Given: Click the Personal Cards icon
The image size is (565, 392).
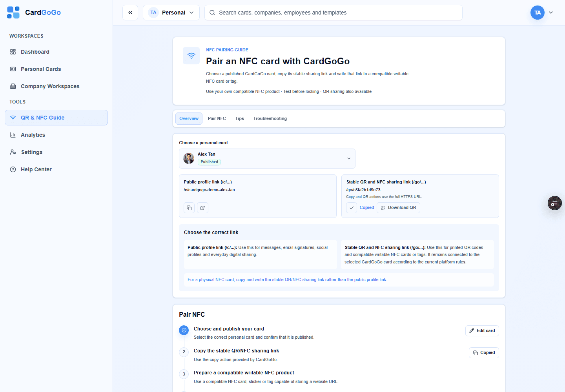Looking at the screenshot, I should 13,69.
